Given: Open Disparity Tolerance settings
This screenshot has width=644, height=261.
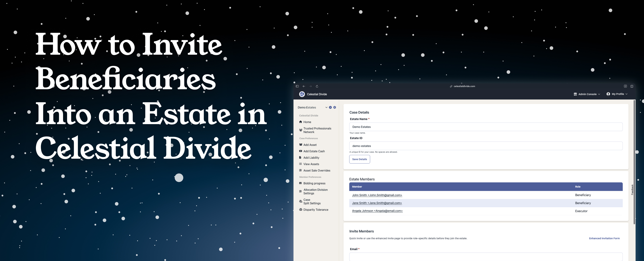Looking at the screenshot, I should click(x=316, y=210).
